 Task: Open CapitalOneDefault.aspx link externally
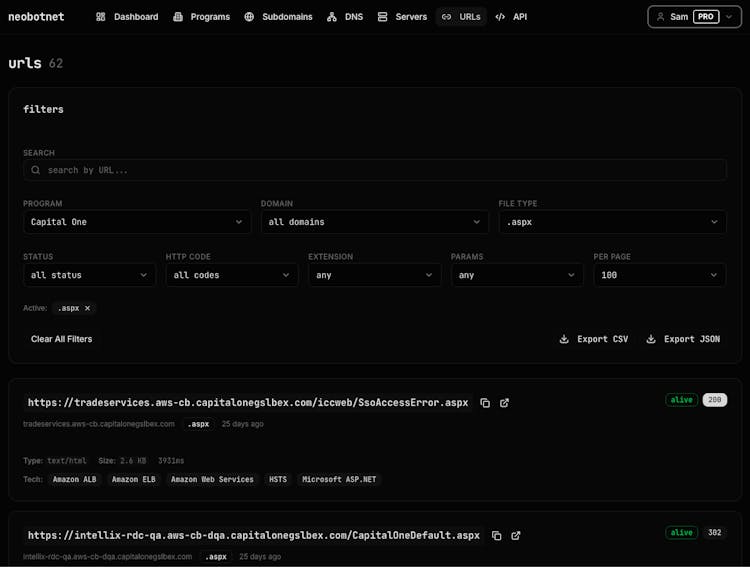tap(516, 536)
